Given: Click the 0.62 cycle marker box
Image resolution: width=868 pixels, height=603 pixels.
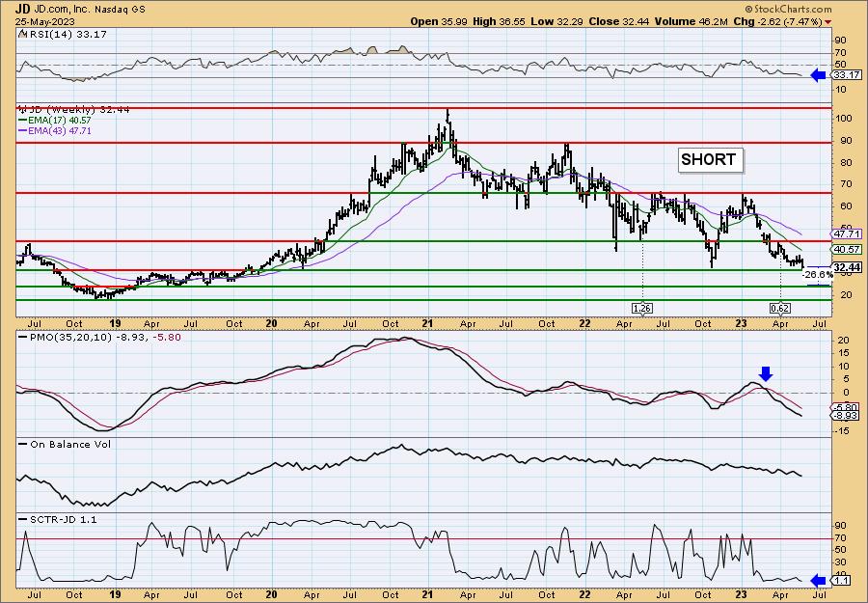Looking at the screenshot, I should [780, 308].
